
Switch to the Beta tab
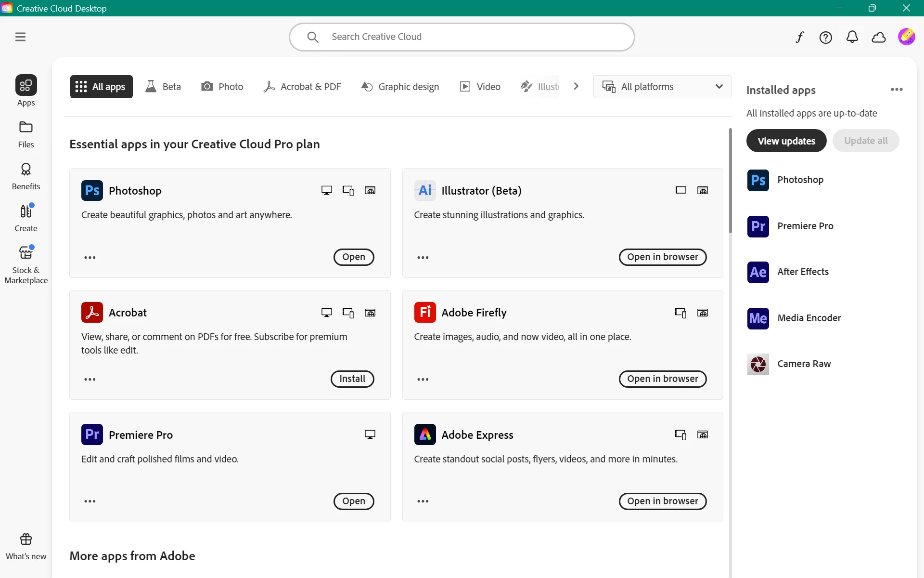pyautogui.click(x=164, y=87)
